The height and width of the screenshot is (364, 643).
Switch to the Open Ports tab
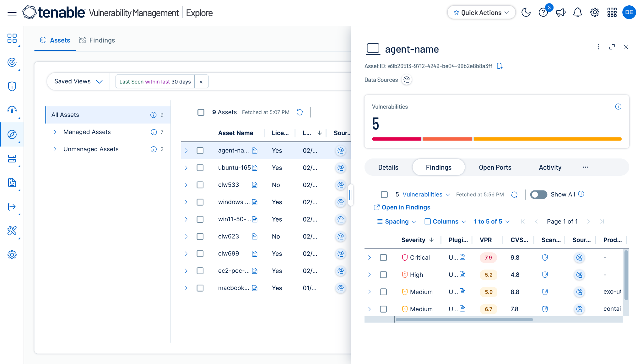pyautogui.click(x=495, y=168)
